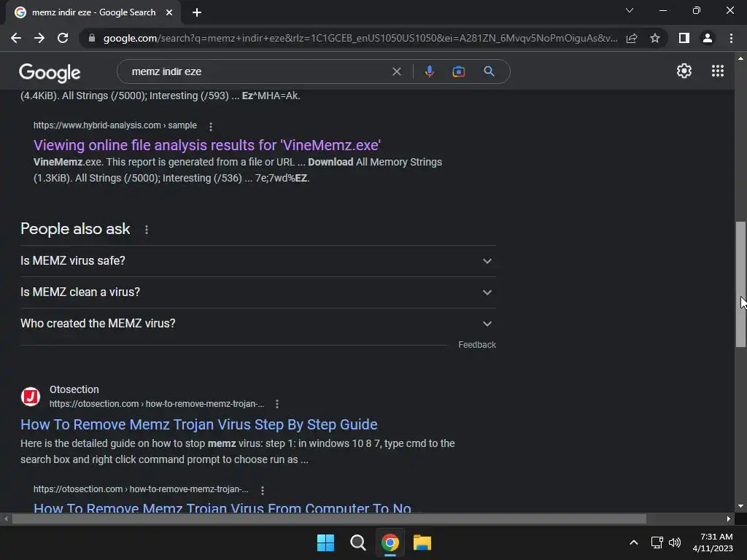The image size is (747, 560).
Task: Expand 'Is MEMZ clean a virus?' question
Action: click(258, 292)
